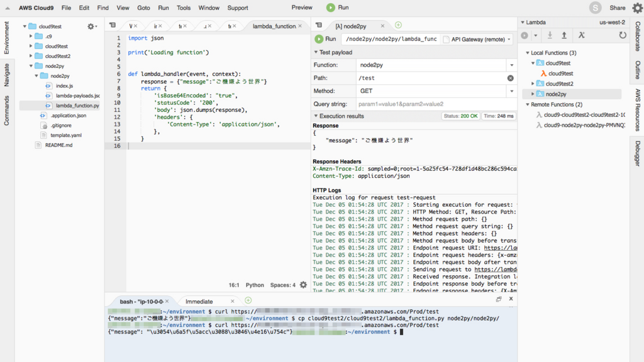Collapse the Test payload section
Viewport: 644px width, 362px height.
coord(316,52)
